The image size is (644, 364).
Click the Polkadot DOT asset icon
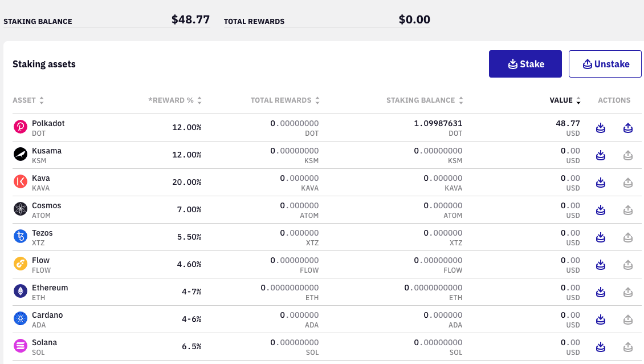pos(21,127)
